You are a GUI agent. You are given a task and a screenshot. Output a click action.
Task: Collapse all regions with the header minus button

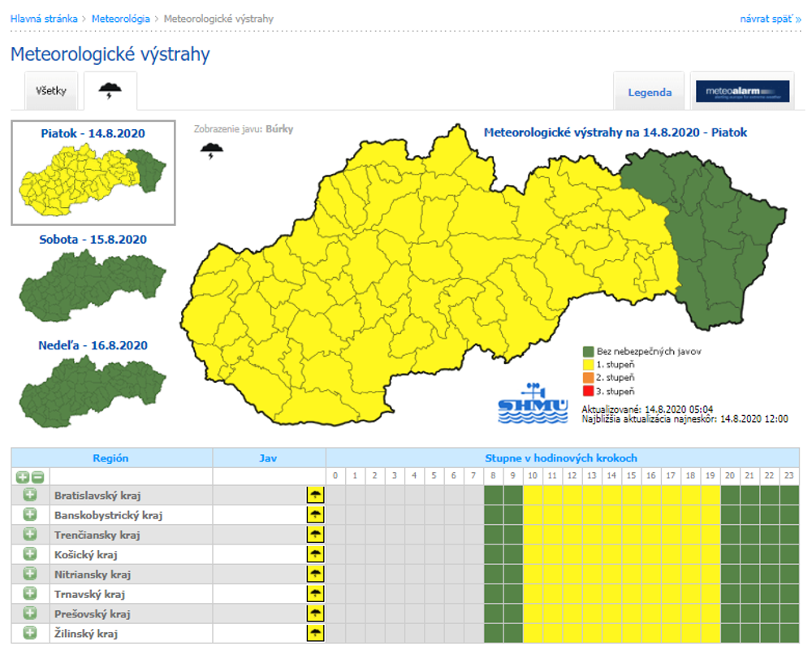pyautogui.click(x=37, y=477)
